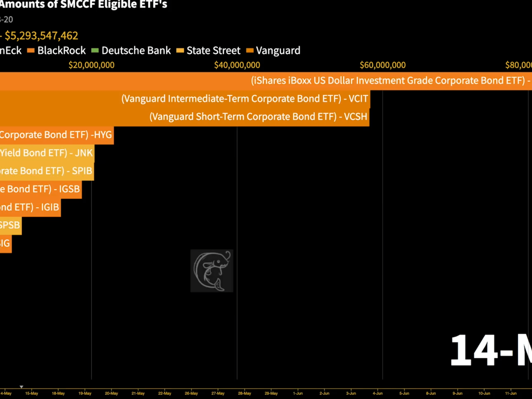This screenshot has width=532, height=399.
Task: Jump timeline to 10-Jun
Action: coord(484,393)
